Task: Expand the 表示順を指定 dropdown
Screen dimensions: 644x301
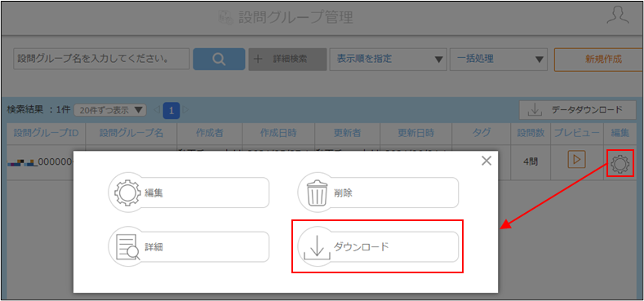Action: (389, 59)
